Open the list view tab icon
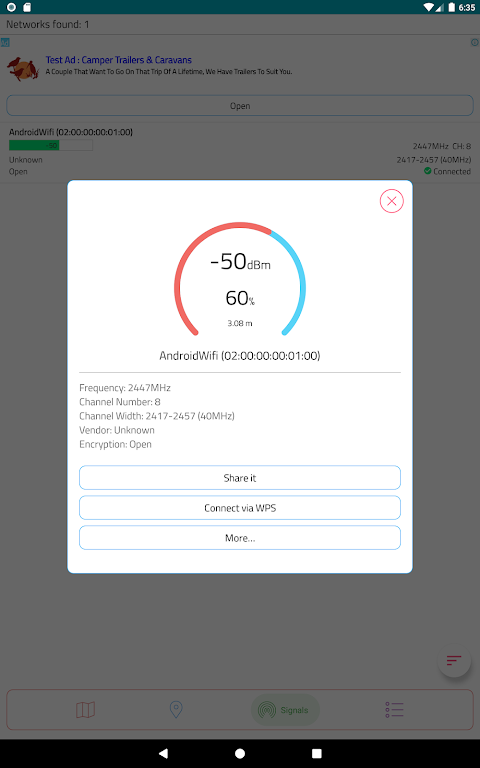Screen dimensions: 480x768 point(394,709)
